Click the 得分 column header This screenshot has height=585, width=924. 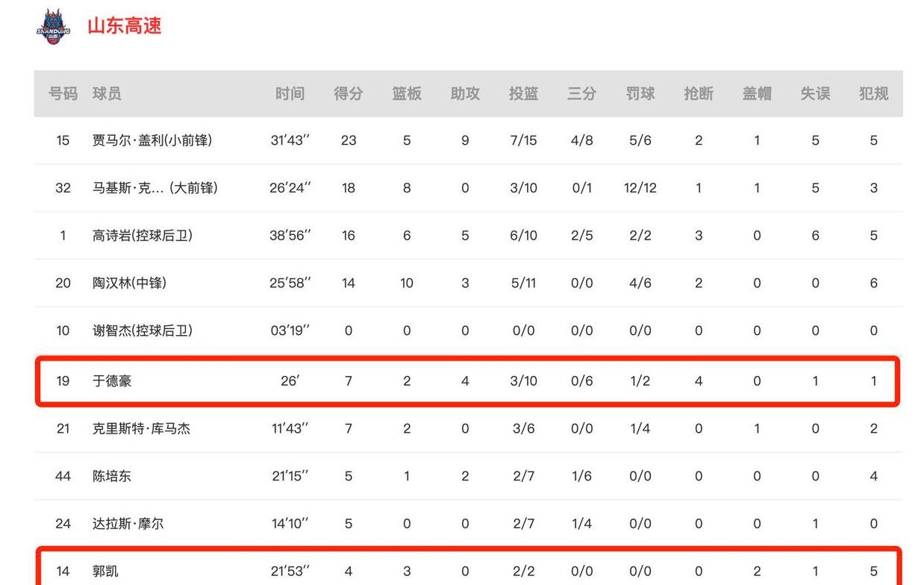[349, 93]
